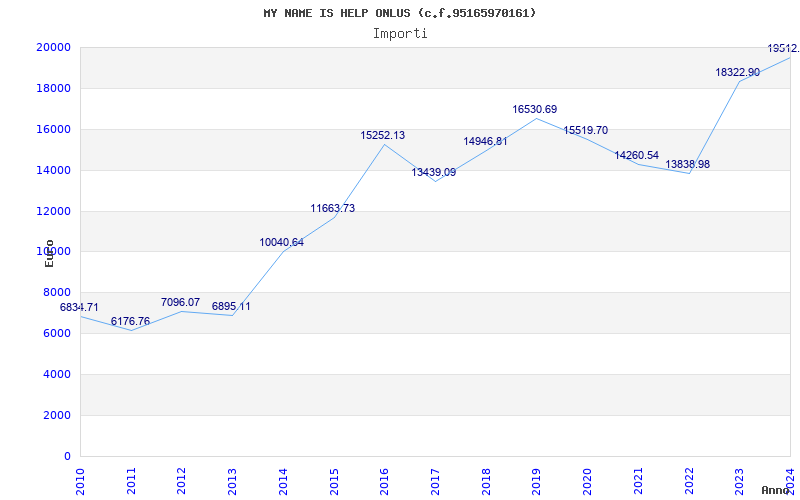Click x-axis year label 2021
Image resolution: width=800 pixels, height=500 pixels.
point(638,482)
